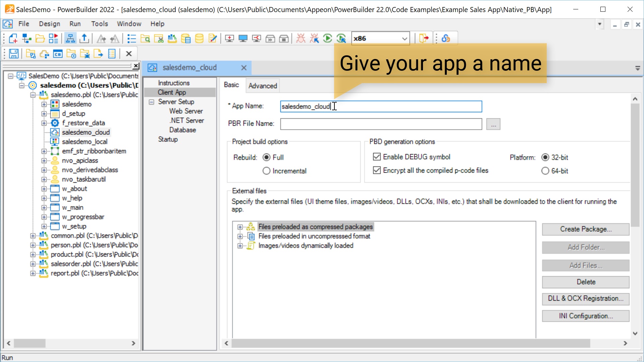
Task: Click the Select and Debug icon
Action: (314, 39)
